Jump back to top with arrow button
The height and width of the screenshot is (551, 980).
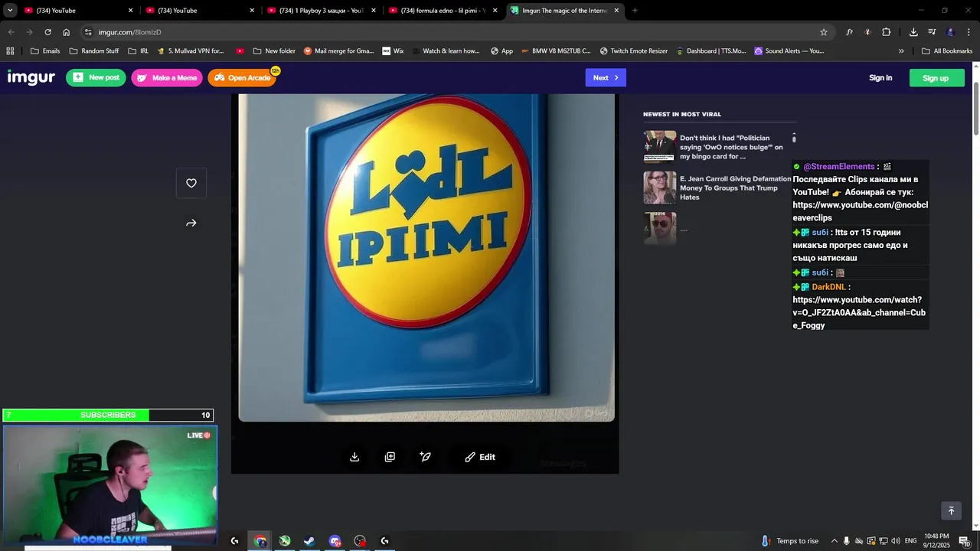pyautogui.click(x=951, y=510)
